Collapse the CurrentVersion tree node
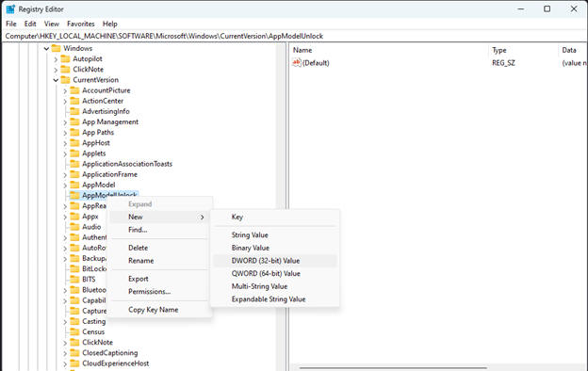 (x=56, y=80)
